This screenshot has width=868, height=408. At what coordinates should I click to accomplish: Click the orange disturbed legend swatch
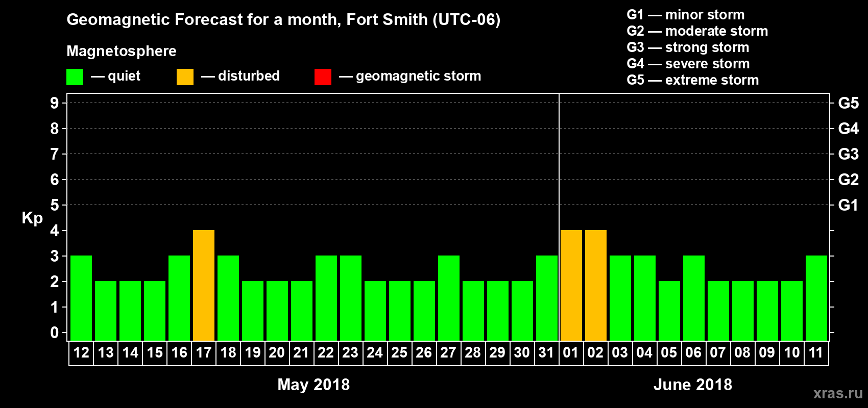[x=185, y=77]
